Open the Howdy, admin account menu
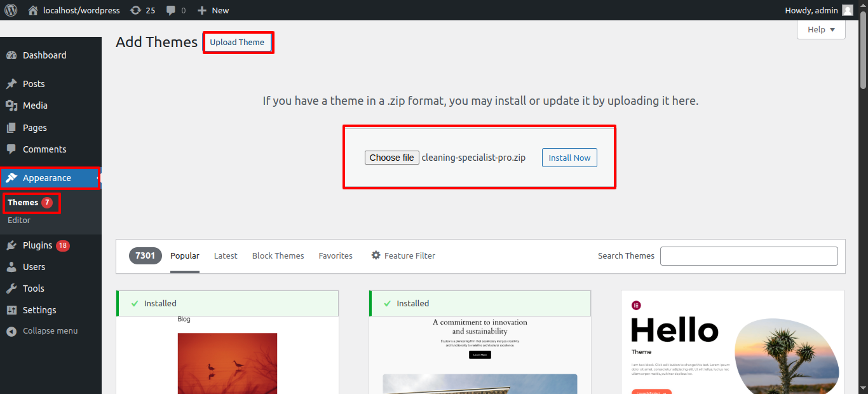 811,10
